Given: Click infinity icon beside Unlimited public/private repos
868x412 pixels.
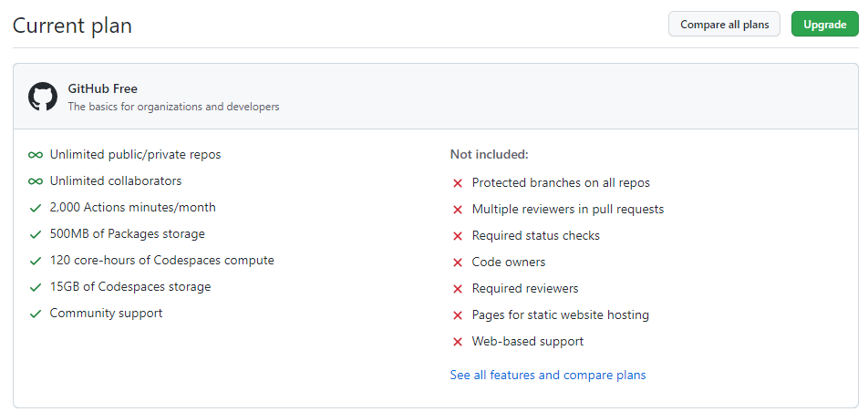Looking at the screenshot, I should 36,155.
